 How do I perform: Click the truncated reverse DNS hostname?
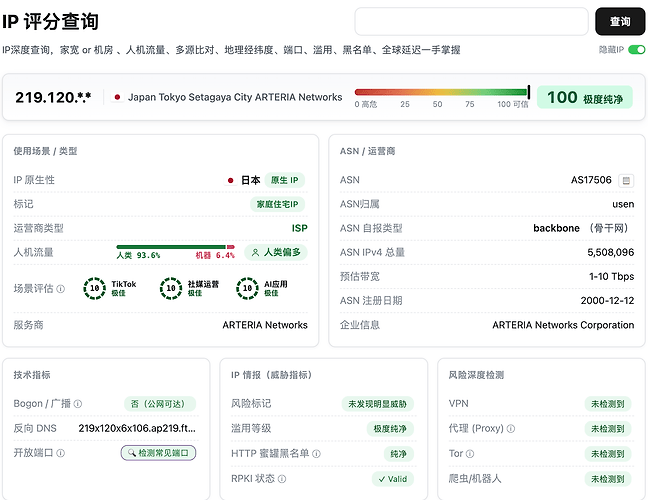pyautogui.click(x=137, y=429)
